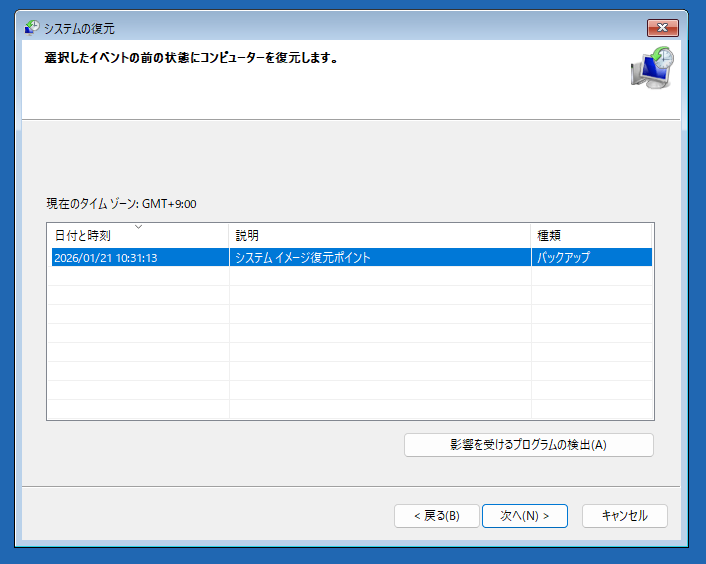Viewport: 706px width, 564px height.
Task: Click the monitor with clock restore graphic
Action: (x=652, y=67)
